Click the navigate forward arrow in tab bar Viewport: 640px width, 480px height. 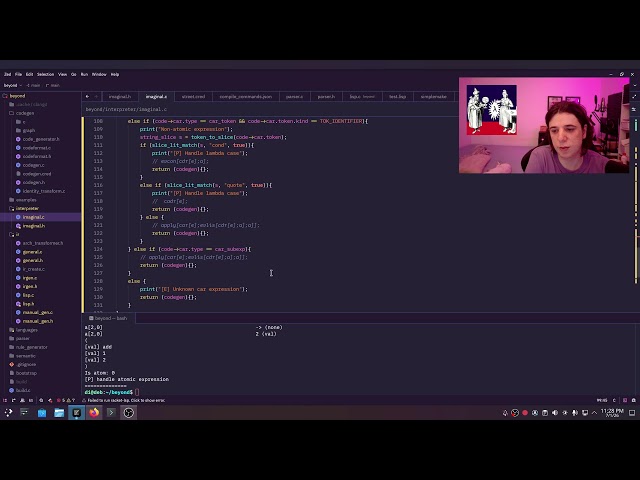(96, 97)
